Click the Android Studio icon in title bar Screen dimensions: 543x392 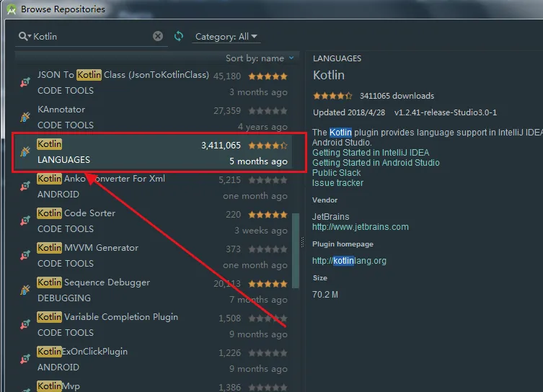[x=12, y=9]
